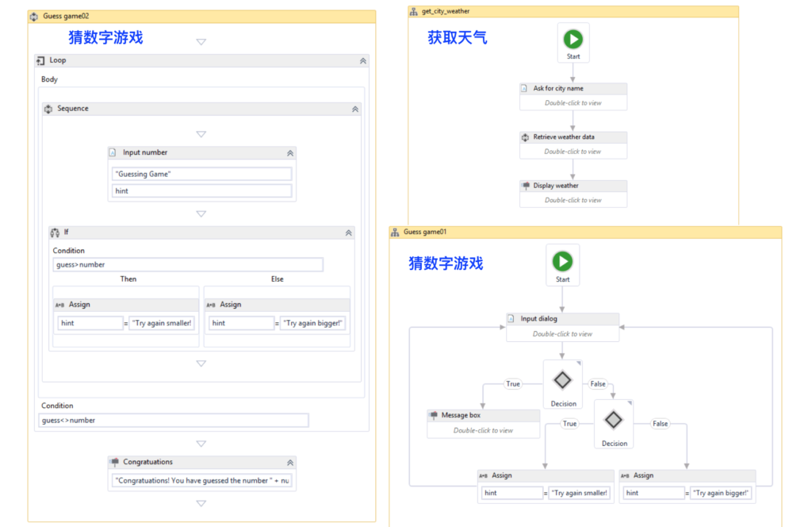The image size is (812, 527).
Task: Click the Message box activity icon
Action: tap(434, 415)
